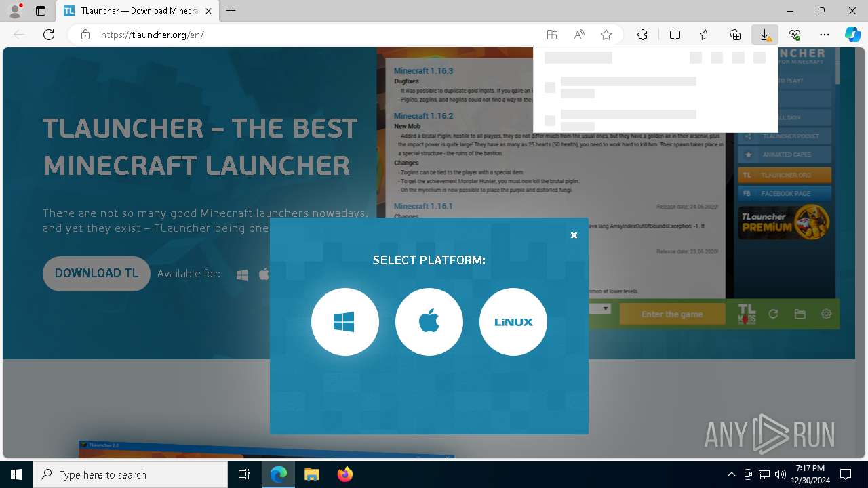The width and height of the screenshot is (868, 488).
Task: Toggle the Downloads flyout
Action: 765,35
